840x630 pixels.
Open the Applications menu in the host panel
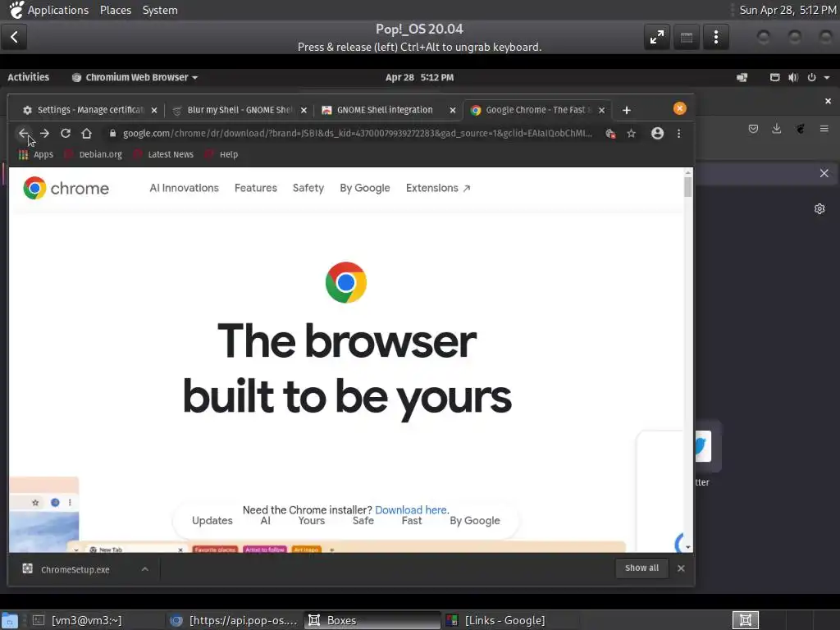(58, 10)
